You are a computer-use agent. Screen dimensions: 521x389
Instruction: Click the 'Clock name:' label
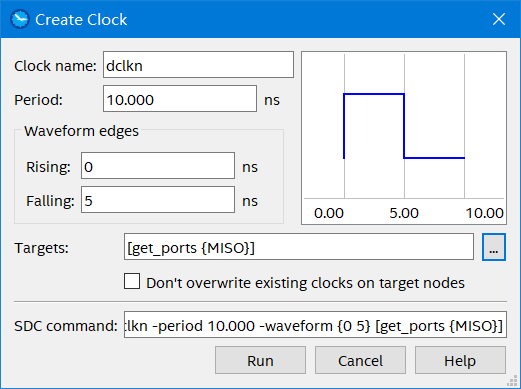(55, 66)
